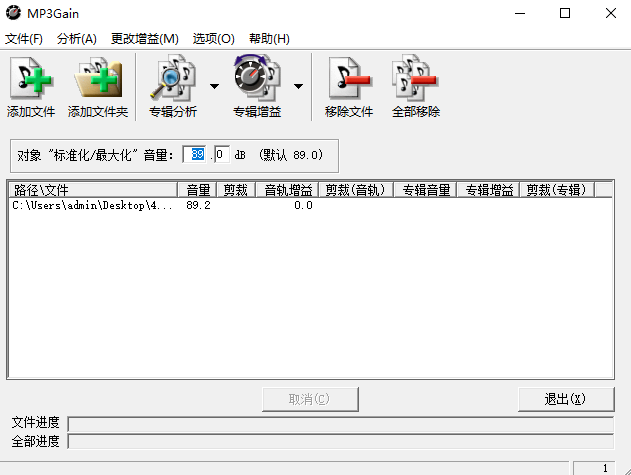631x475 pixels.
Task: Click the 取消(C) button
Action: point(310,399)
